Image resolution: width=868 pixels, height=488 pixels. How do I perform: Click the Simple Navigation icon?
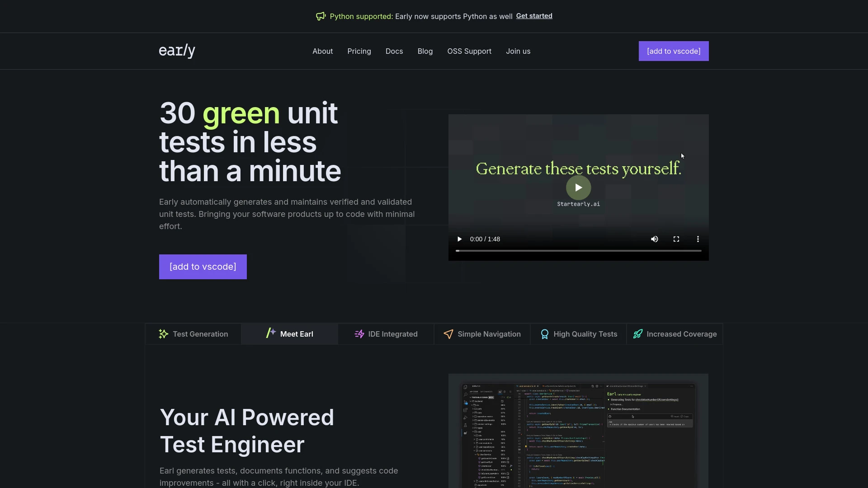click(447, 333)
